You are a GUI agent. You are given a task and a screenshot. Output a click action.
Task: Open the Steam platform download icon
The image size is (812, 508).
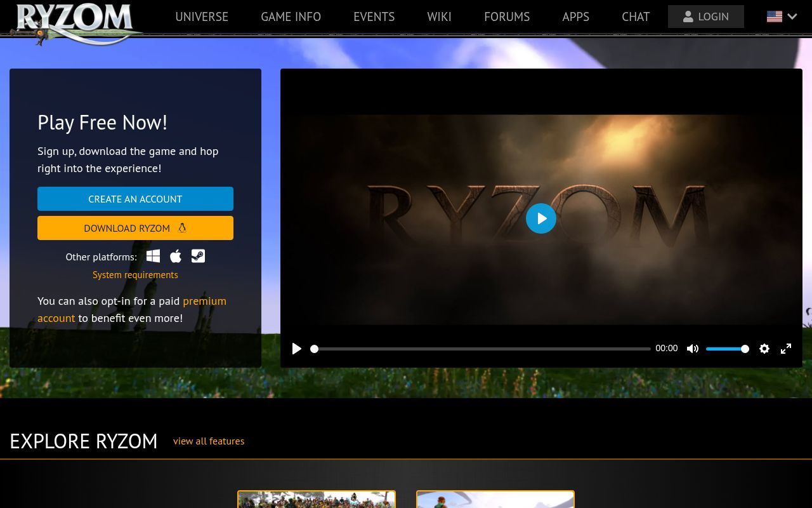[x=198, y=256]
